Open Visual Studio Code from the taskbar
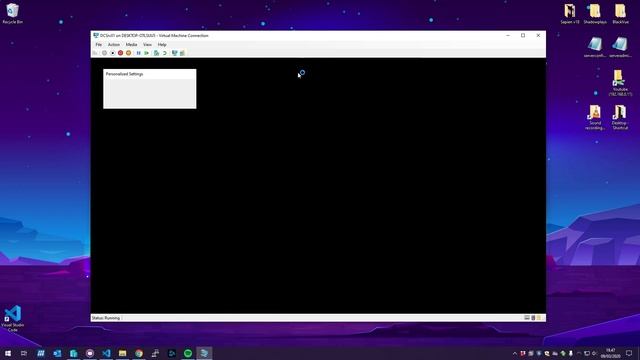The height and width of the screenshot is (360, 640). (x=106, y=353)
